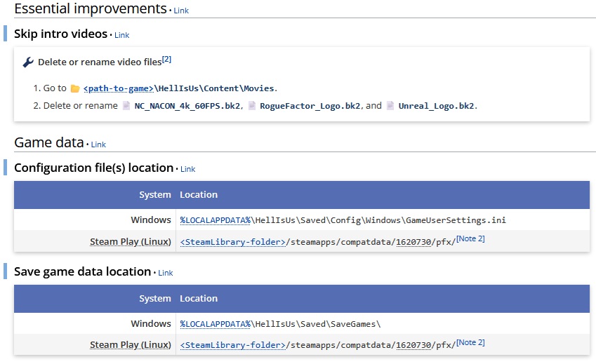Screen dimensions: 596x364
Task: Click Steam Play (Linux) in configuration table
Action: tap(131, 242)
